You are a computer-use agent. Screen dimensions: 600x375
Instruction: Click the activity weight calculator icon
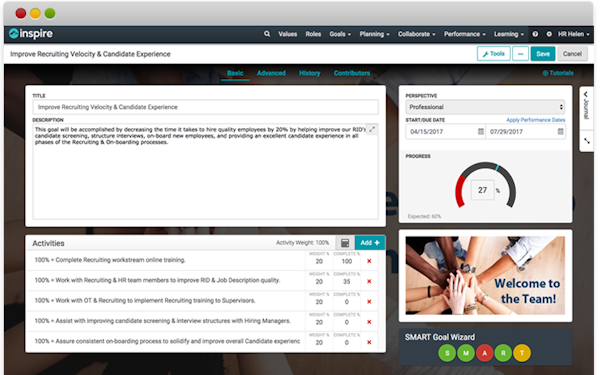click(345, 243)
